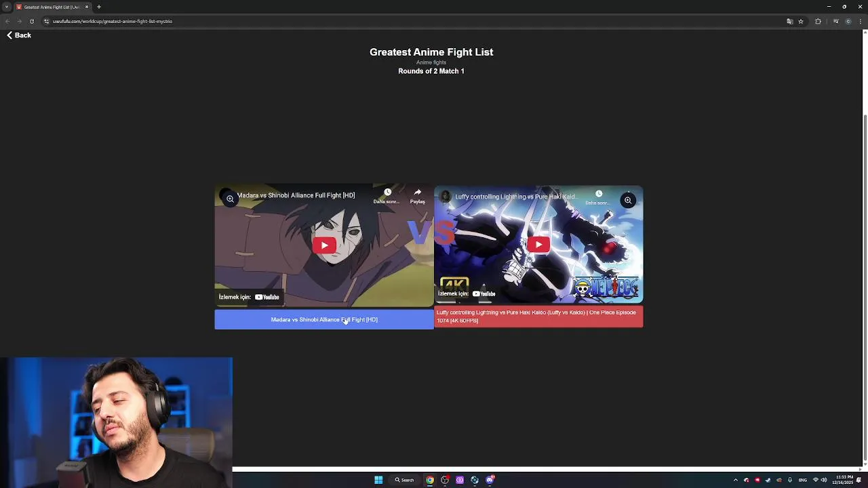Click the browser back arrow
This screenshot has height=488, width=868.
point(7,21)
